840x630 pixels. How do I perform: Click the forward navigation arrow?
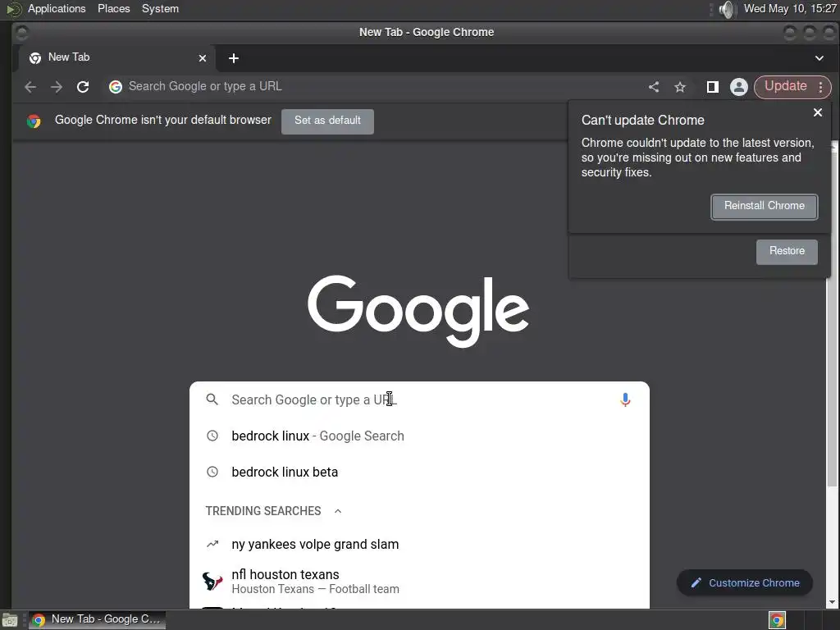(57, 87)
